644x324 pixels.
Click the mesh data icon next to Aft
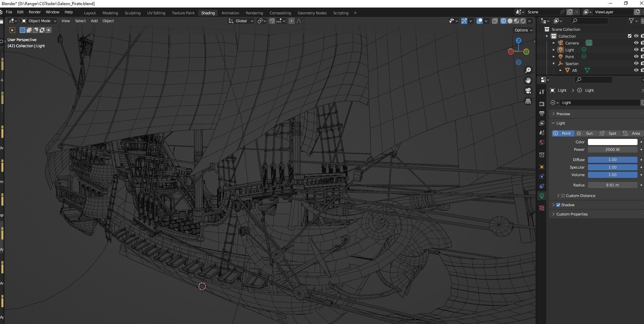587,70
